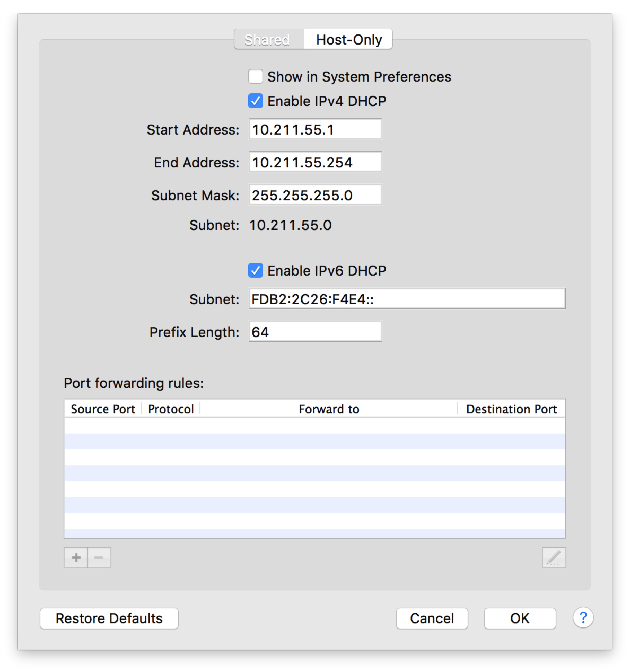This screenshot has width=630, height=672.
Task: Click Restore Defaults button
Action: click(x=109, y=618)
